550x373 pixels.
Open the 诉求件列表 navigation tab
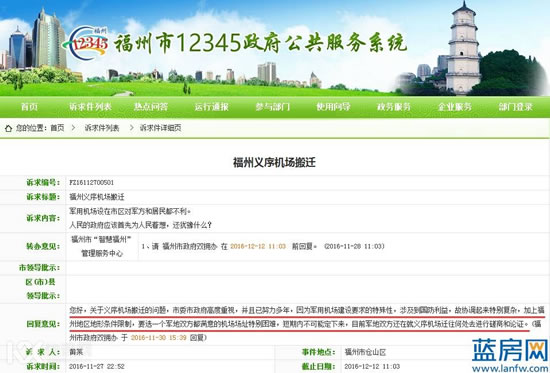click(90, 107)
